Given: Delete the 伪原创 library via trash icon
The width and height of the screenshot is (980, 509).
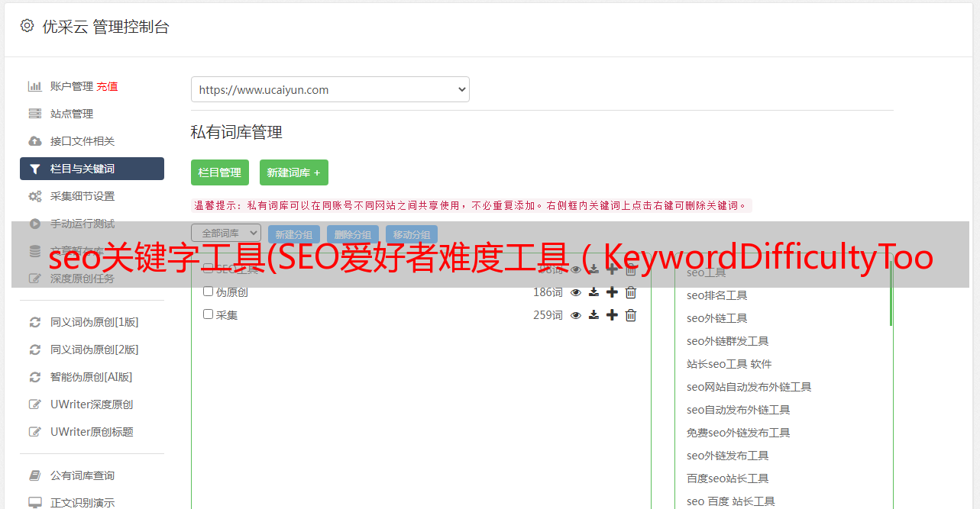Looking at the screenshot, I should pyautogui.click(x=631, y=292).
